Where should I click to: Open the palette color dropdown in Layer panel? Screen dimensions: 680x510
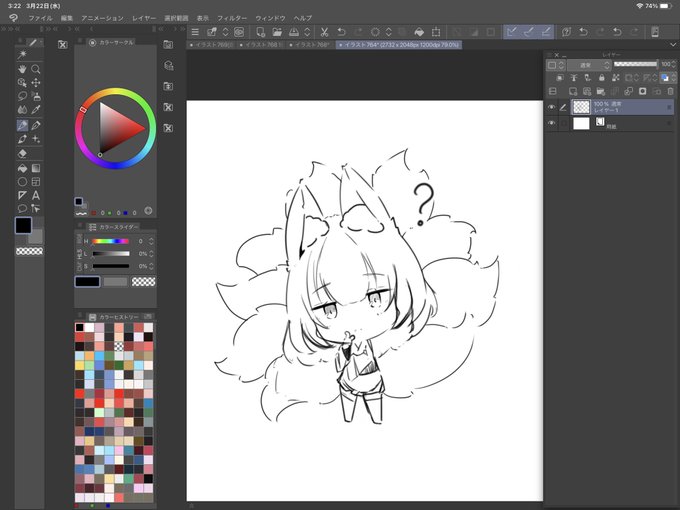(556, 65)
